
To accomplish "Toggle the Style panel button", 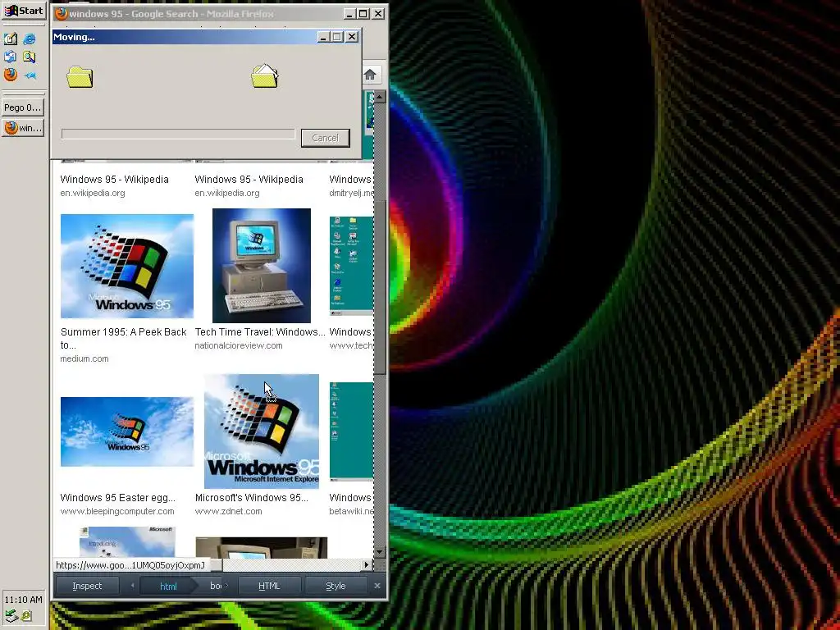I will pos(336,586).
